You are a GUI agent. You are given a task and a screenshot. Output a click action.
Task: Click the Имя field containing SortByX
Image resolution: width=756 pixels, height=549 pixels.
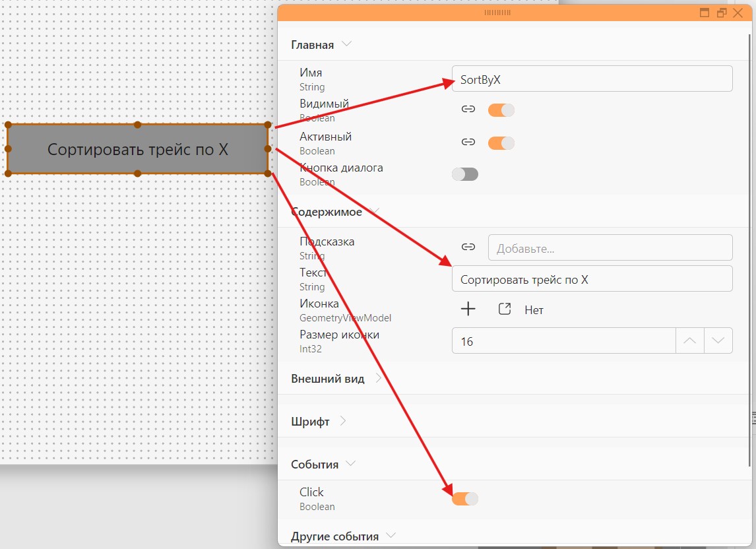point(592,79)
